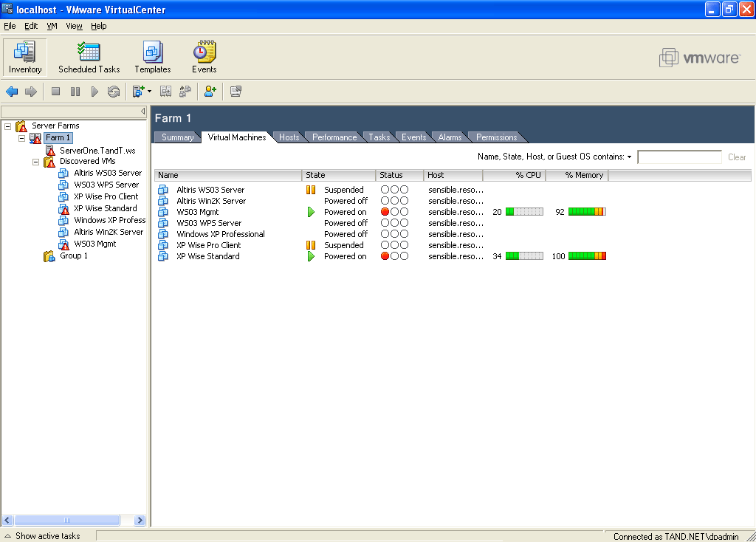The image size is (756, 542).
Task: Click Show active tasks
Action: (47, 536)
